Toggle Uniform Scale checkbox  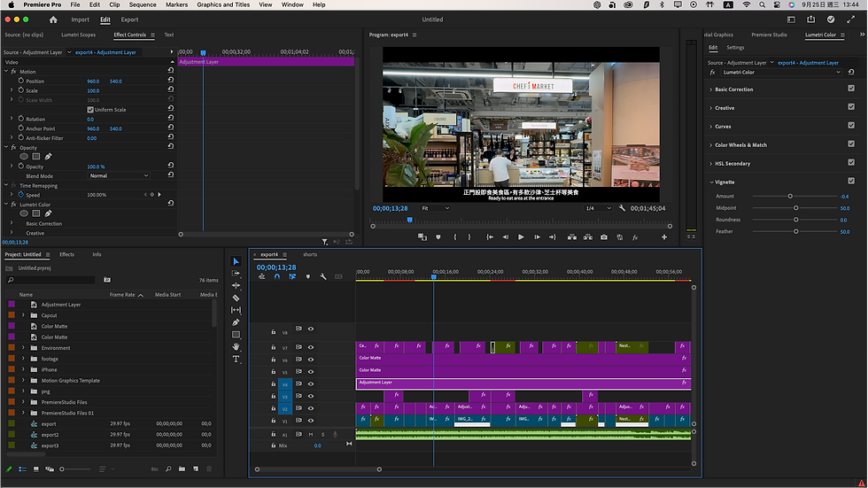tap(90, 110)
